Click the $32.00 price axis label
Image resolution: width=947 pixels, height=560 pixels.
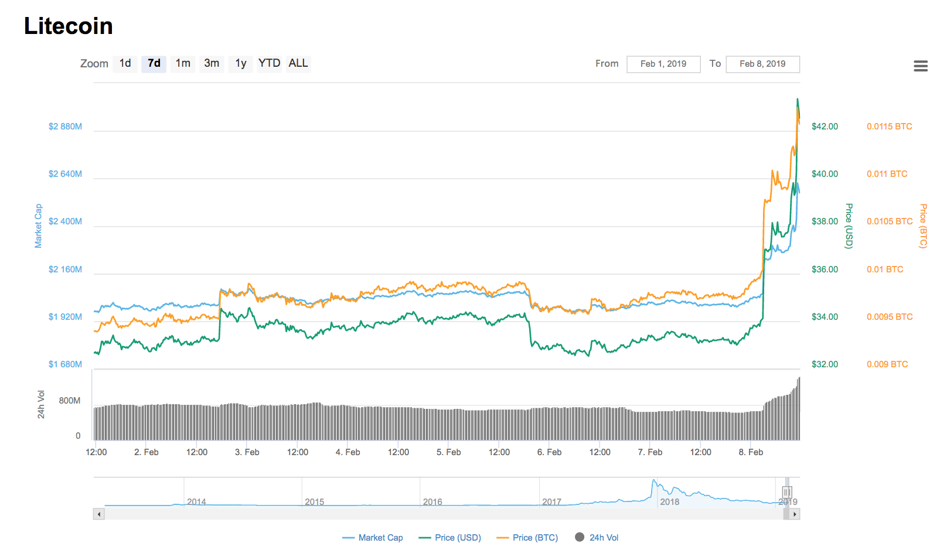(825, 364)
